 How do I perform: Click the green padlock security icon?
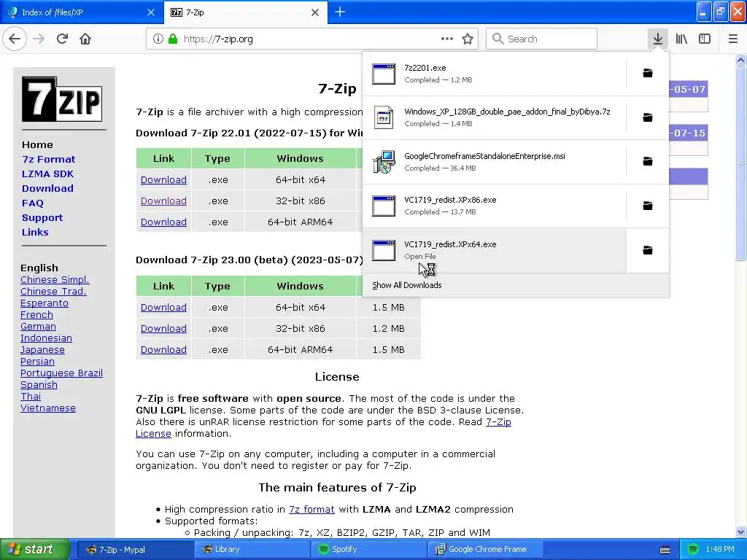[173, 39]
